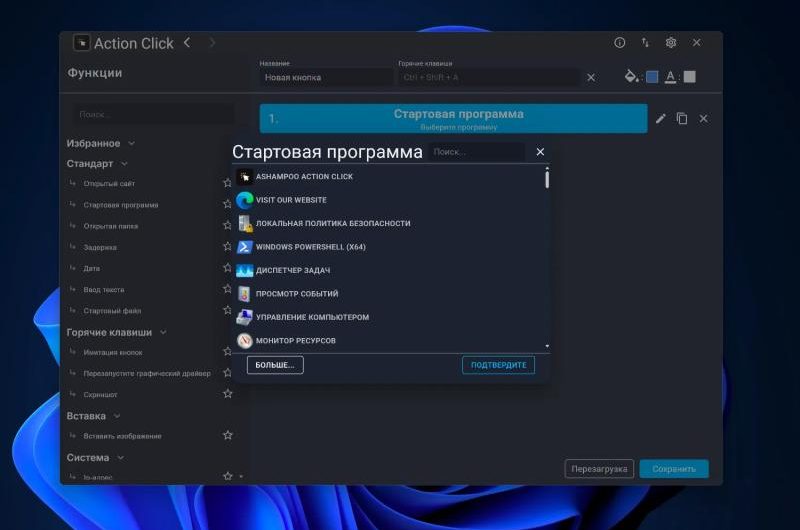This screenshot has width=800, height=530.
Task: Collapse the Избранное section
Action: 131,144
